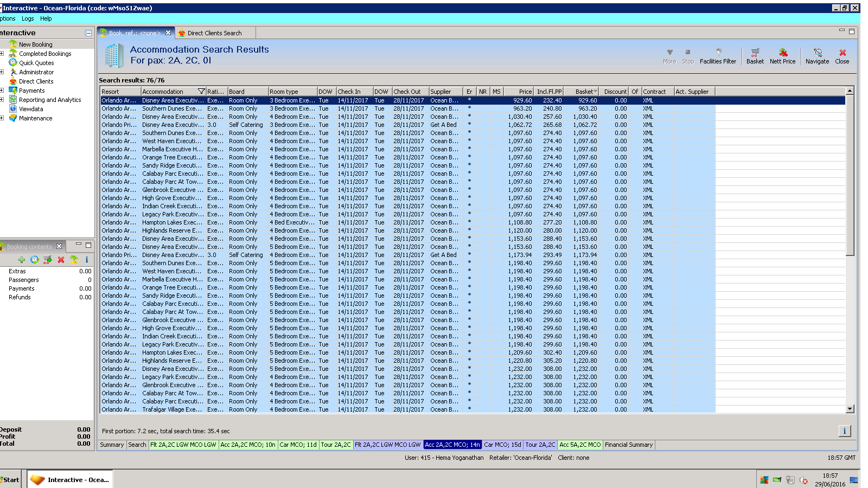
Task: Click the Navigate compass icon
Action: [817, 53]
